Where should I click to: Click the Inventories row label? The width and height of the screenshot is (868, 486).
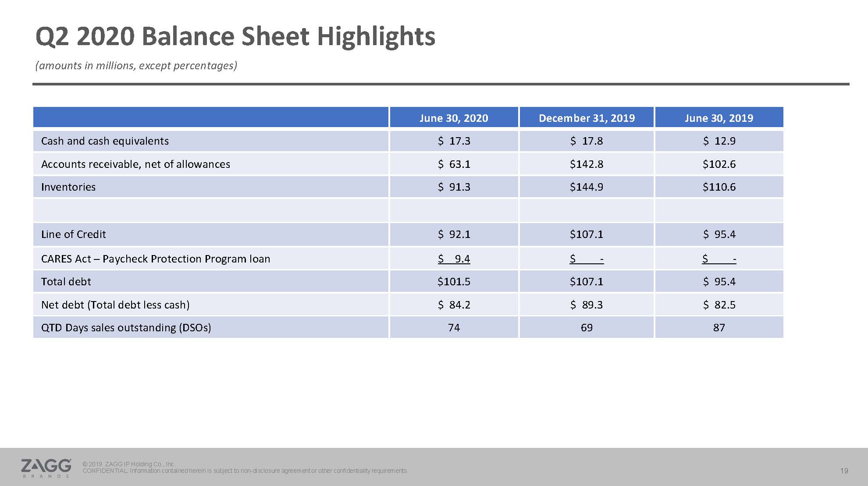click(68, 187)
